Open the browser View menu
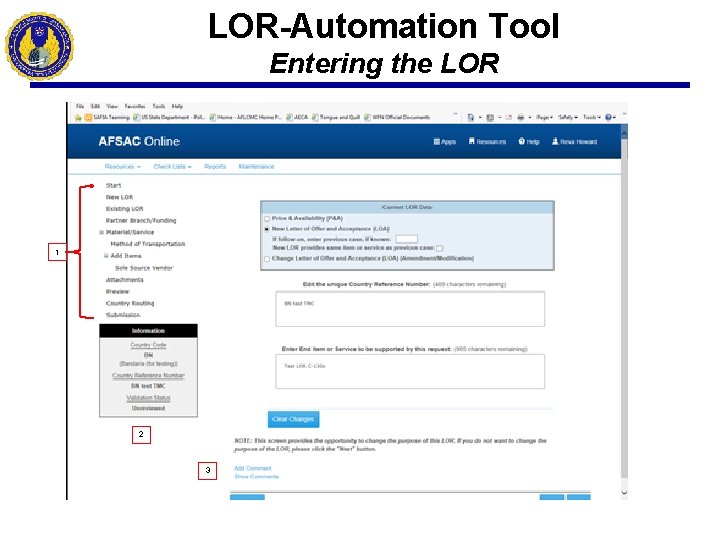 [112, 106]
